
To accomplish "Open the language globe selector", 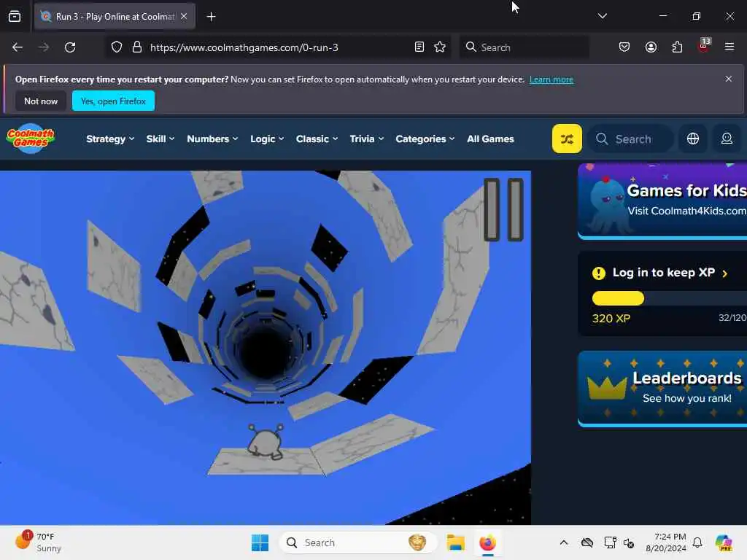I will click(693, 139).
